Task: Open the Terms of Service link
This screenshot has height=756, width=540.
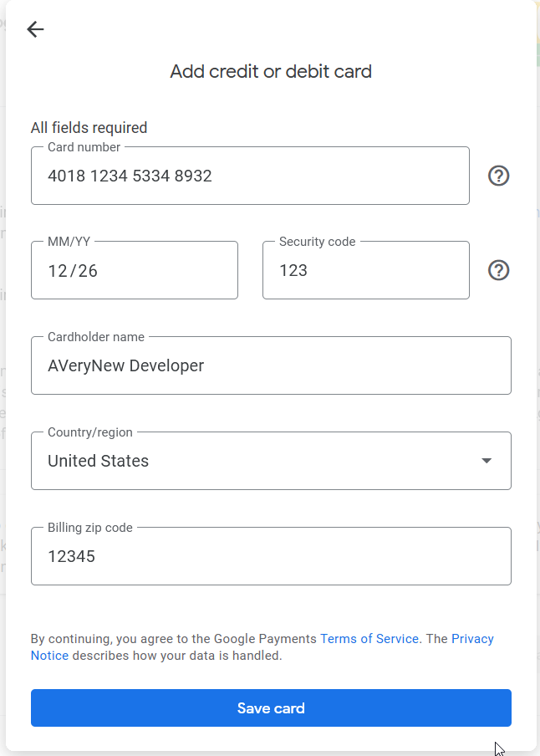Action: click(x=369, y=638)
